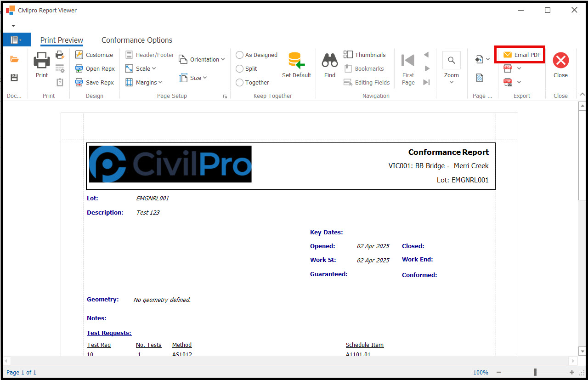Select the Together radio option
Screen dimensions: 588x380
point(252,82)
